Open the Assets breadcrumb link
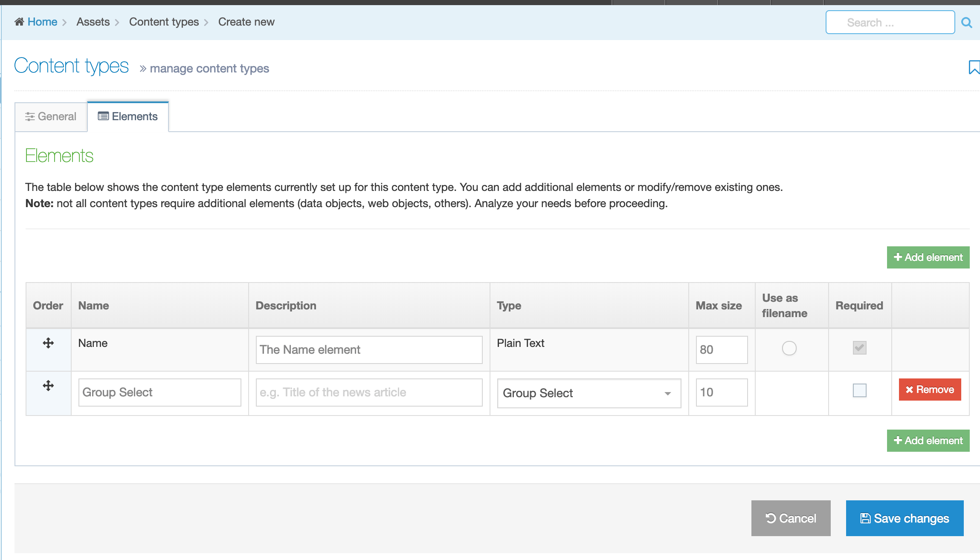The image size is (980, 560). 93,22
